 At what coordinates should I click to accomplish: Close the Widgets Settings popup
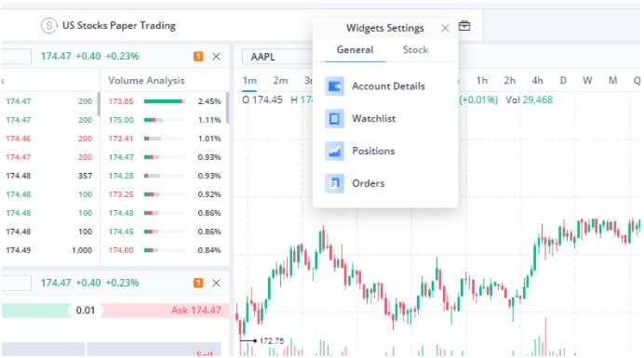tap(445, 28)
